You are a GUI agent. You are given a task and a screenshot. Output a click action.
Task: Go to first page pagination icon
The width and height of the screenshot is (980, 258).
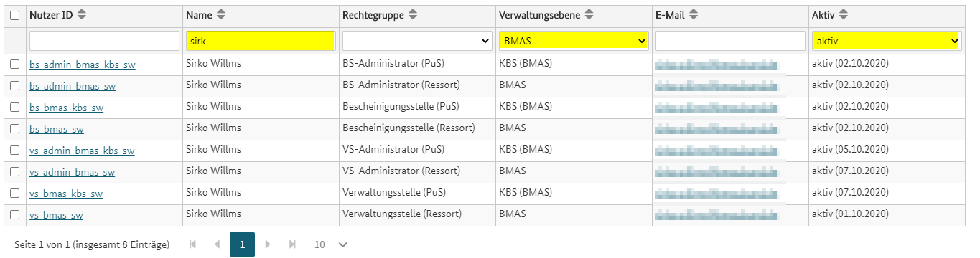[192, 244]
